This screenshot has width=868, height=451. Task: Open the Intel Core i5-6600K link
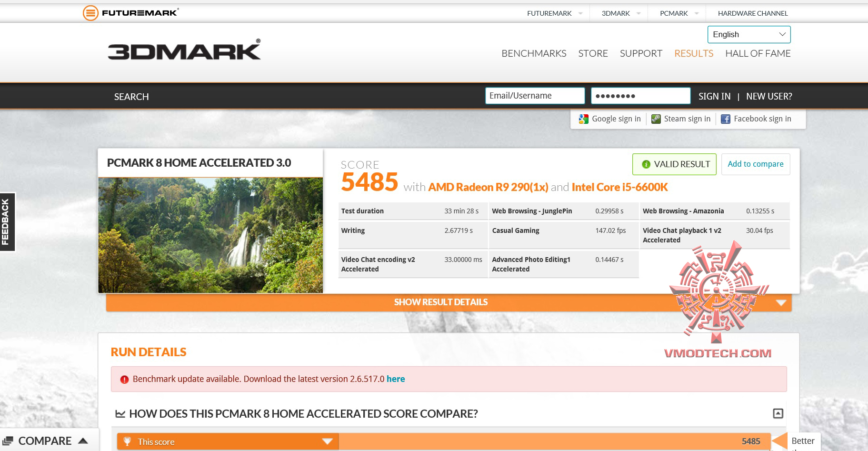619,187
